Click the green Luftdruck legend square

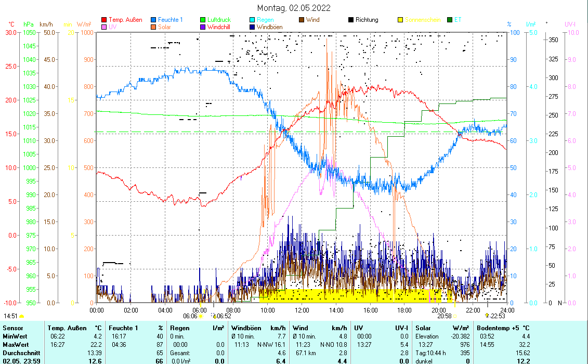pos(203,20)
